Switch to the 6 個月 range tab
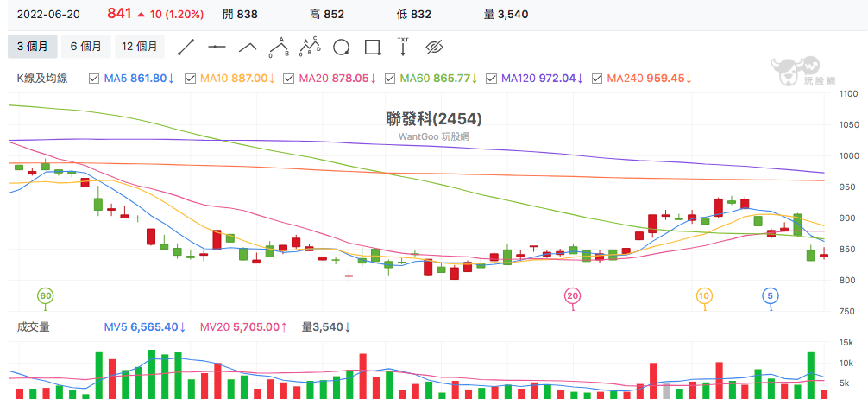 point(85,47)
